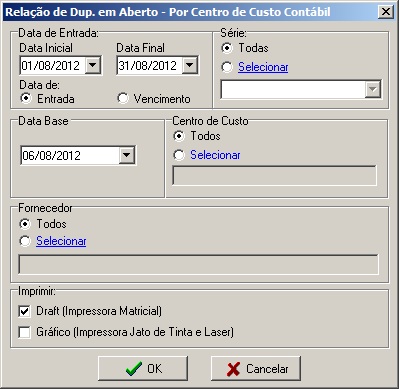Click the Selecionar link under Fornecedor

click(x=61, y=241)
